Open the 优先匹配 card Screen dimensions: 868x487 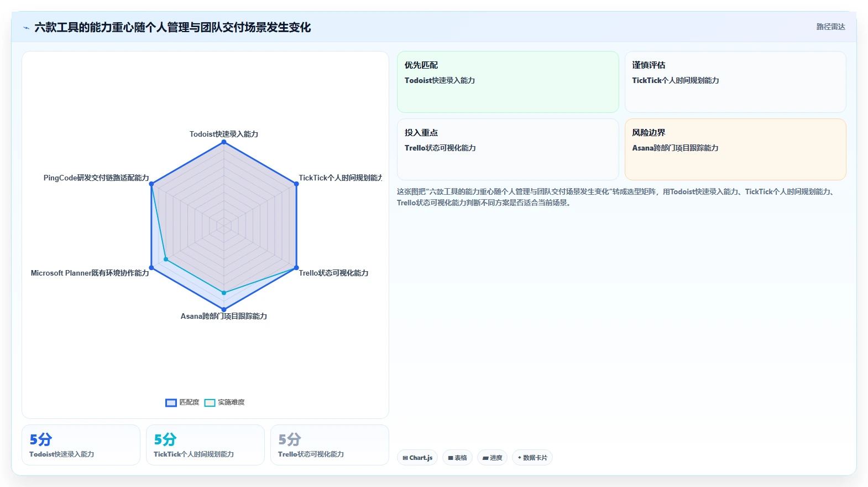[508, 82]
